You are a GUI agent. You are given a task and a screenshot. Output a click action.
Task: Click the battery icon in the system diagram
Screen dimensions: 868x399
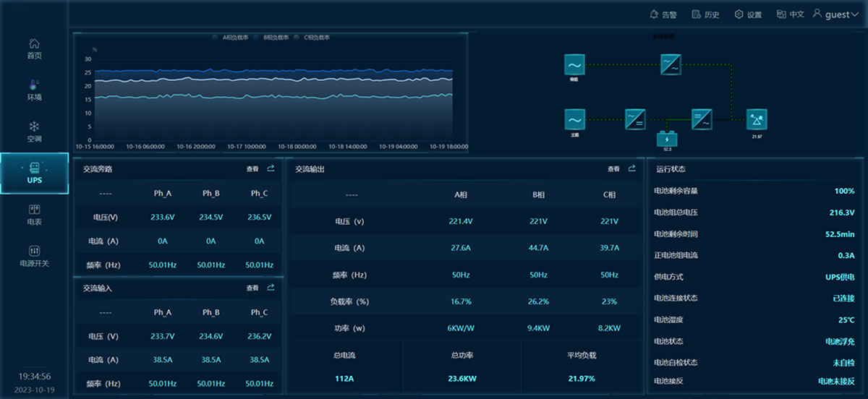667,138
